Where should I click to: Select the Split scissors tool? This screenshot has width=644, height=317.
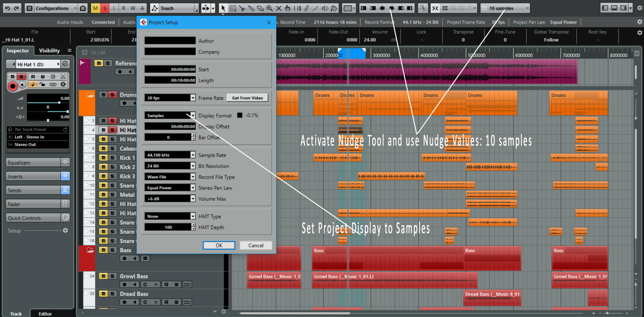pos(242,8)
